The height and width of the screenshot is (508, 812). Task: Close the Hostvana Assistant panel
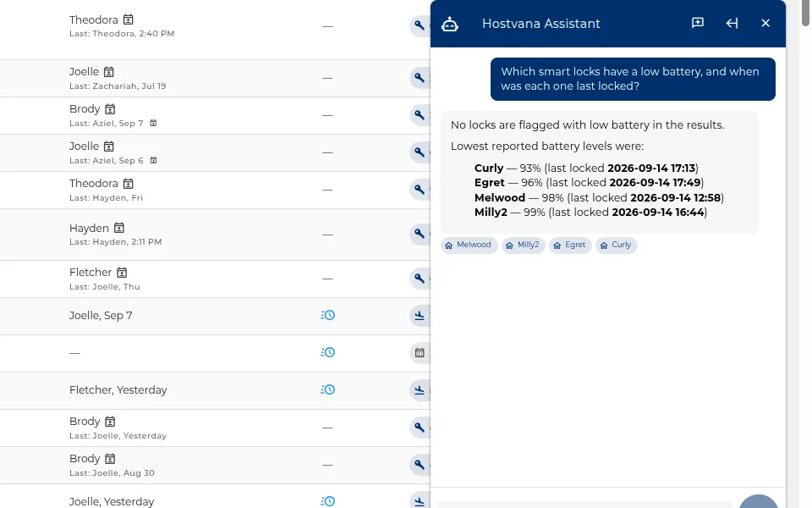pos(765,23)
